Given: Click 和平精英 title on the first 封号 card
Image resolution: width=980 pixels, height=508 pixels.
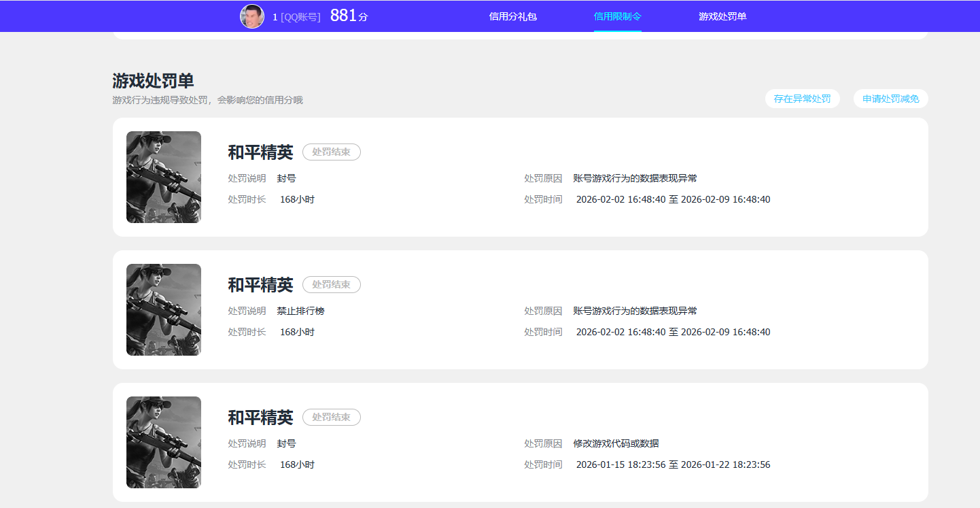Looking at the screenshot, I should pyautogui.click(x=260, y=152).
